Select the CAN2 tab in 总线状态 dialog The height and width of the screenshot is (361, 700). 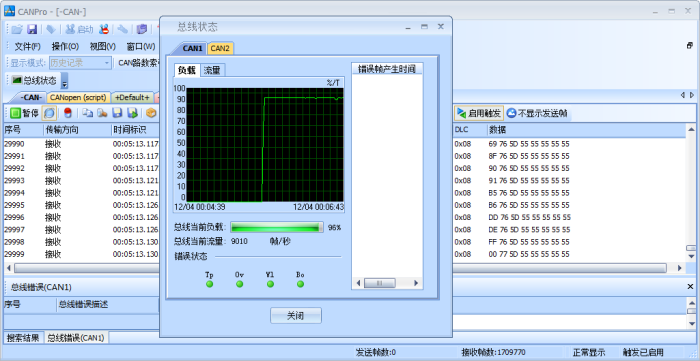pos(220,48)
